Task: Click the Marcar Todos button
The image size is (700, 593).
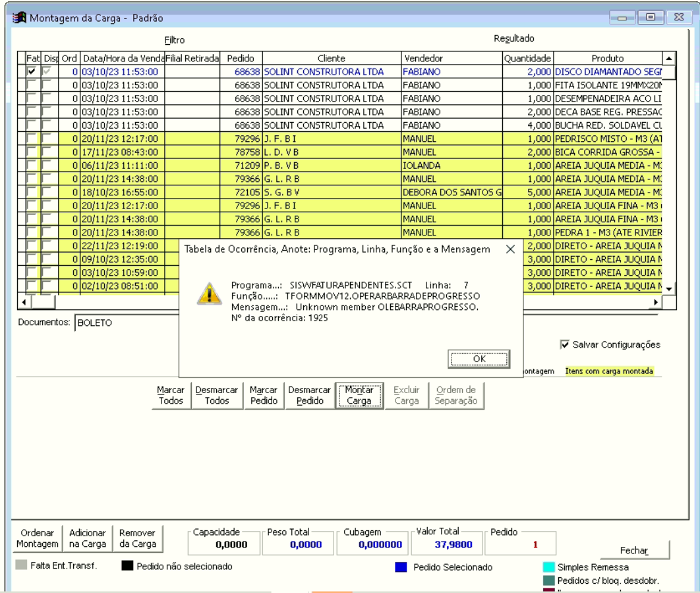Action: 171,396
